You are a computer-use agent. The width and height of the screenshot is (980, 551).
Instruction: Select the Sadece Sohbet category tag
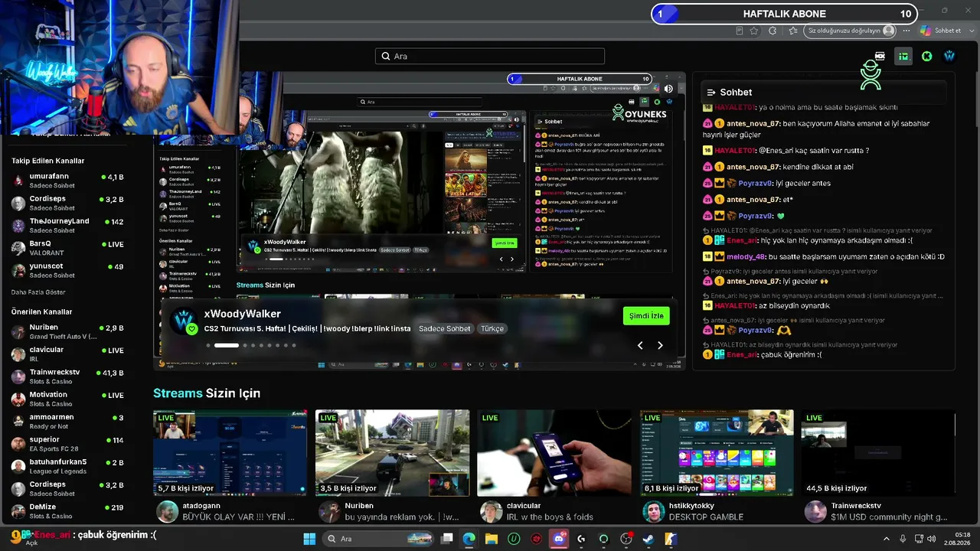(x=445, y=328)
